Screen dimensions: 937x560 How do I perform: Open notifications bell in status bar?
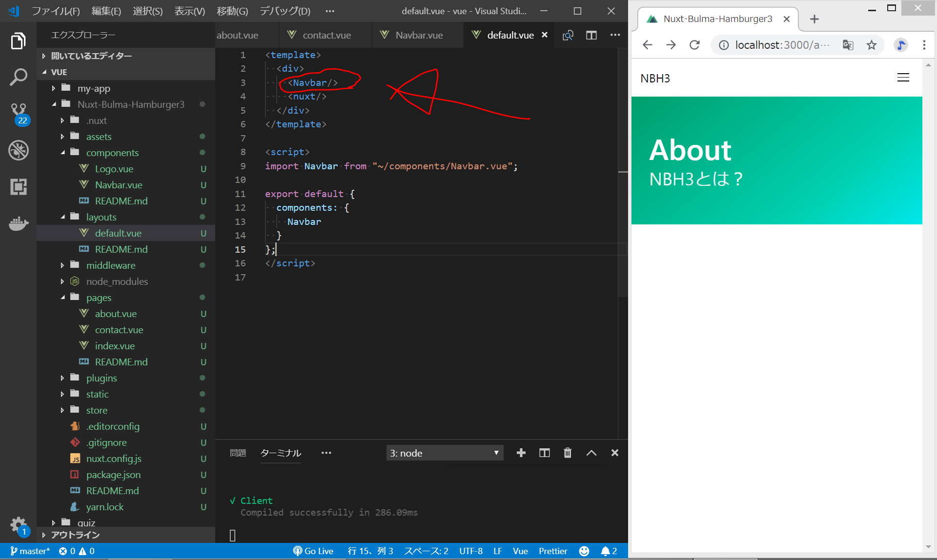609,551
